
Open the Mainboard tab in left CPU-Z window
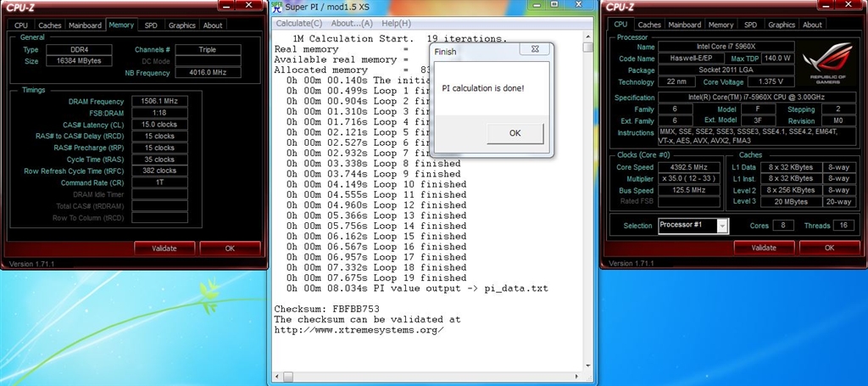[85, 25]
